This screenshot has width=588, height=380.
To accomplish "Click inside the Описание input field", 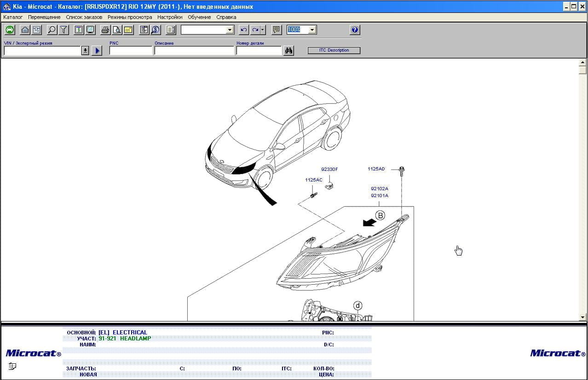I will pyautogui.click(x=194, y=51).
